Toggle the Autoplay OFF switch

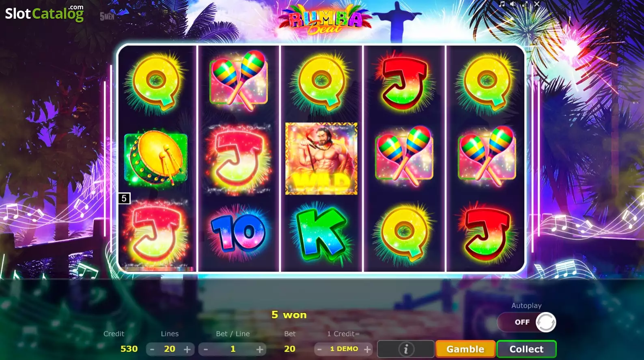527,322
